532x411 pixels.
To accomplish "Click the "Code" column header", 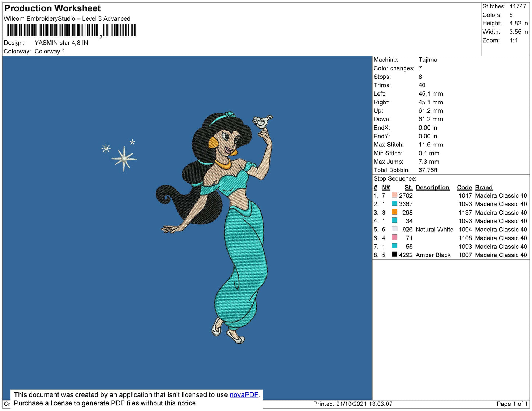I will coord(465,187).
